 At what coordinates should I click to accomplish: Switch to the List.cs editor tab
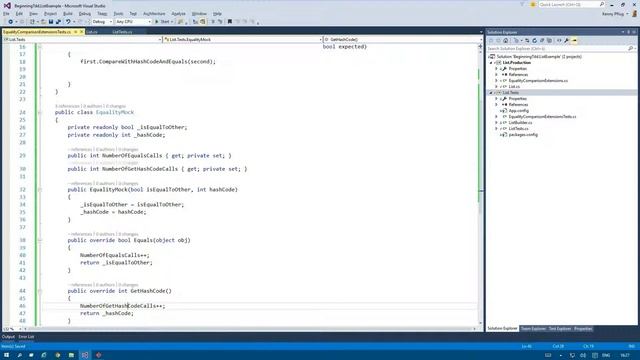tap(92, 32)
